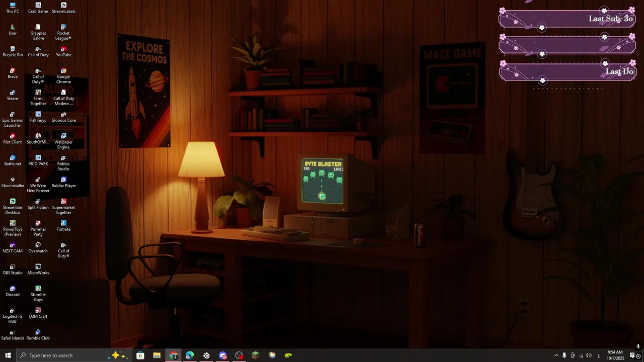Launch Battle.net from desktop

tap(13, 160)
